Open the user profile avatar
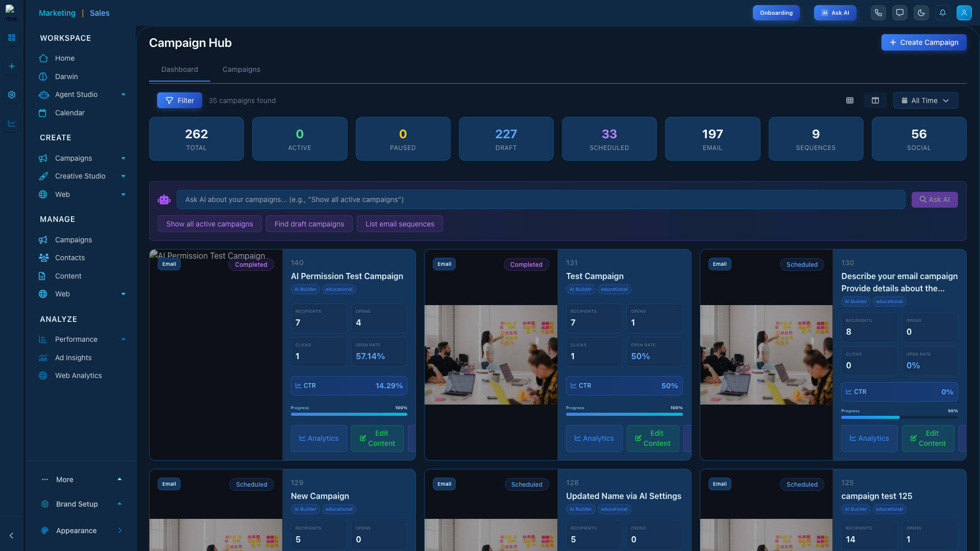This screenshot has height=551, width=980. click(964, 13)
